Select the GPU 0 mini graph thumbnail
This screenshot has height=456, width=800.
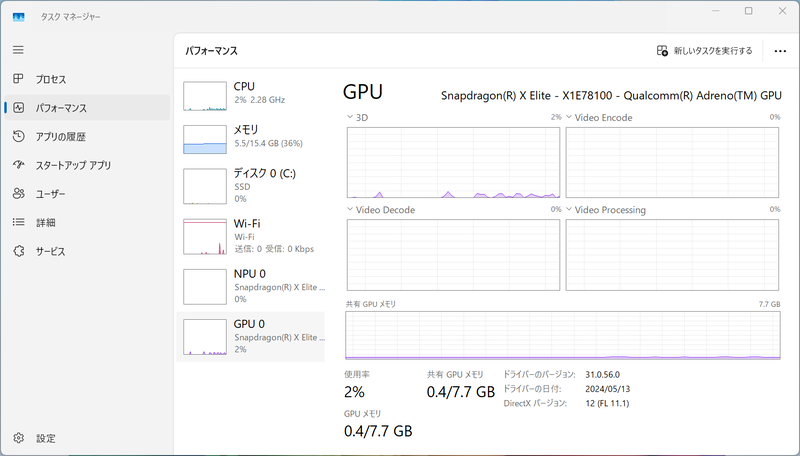point(205,337)
